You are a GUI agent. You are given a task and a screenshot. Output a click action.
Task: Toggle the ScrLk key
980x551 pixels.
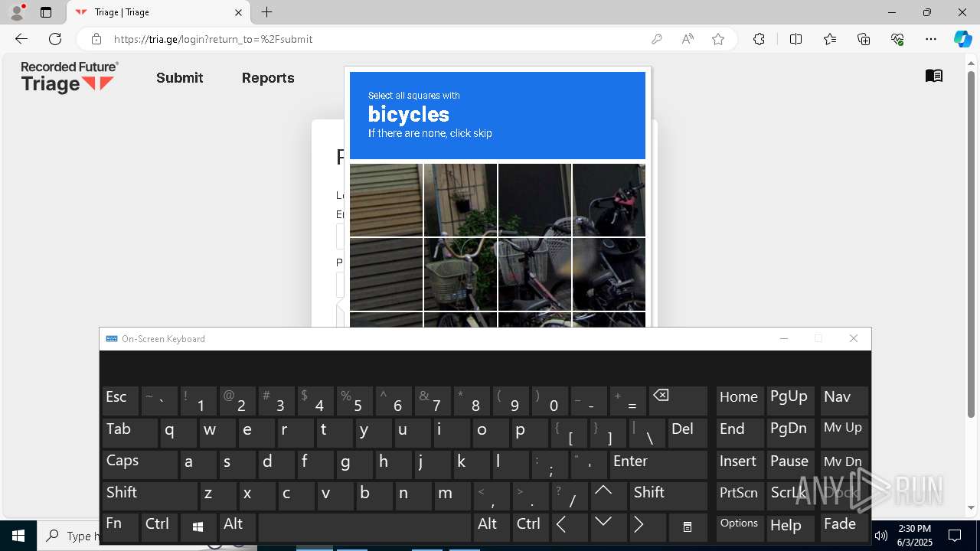coord(789,496)
